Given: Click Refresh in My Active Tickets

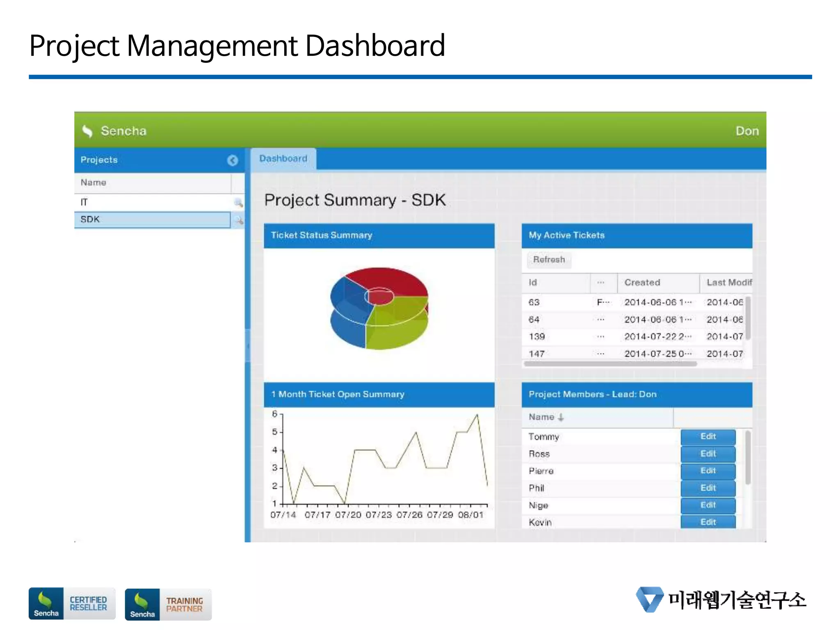Looking at the screenshot, I should click(x=549, y=260).
